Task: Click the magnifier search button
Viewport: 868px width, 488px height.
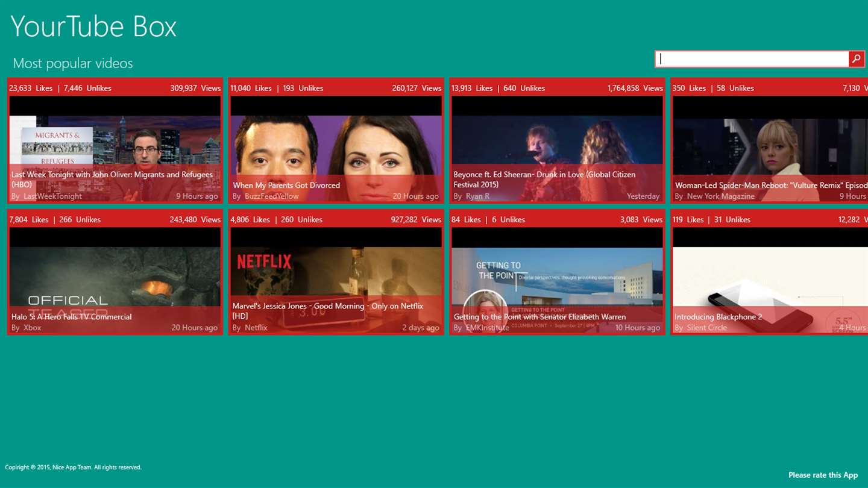Action: coord(856,59)
